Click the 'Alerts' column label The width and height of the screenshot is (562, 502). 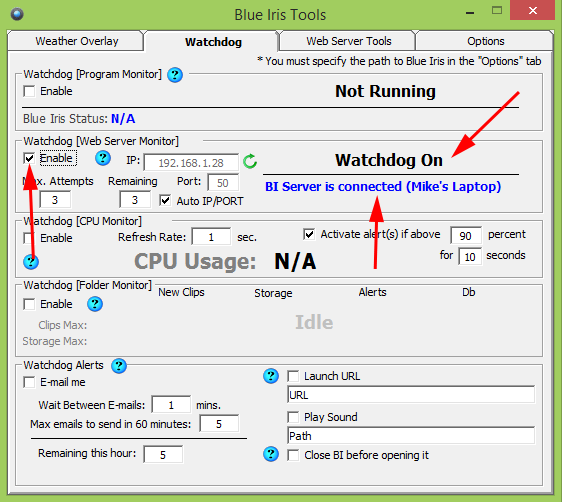[372, 292]
